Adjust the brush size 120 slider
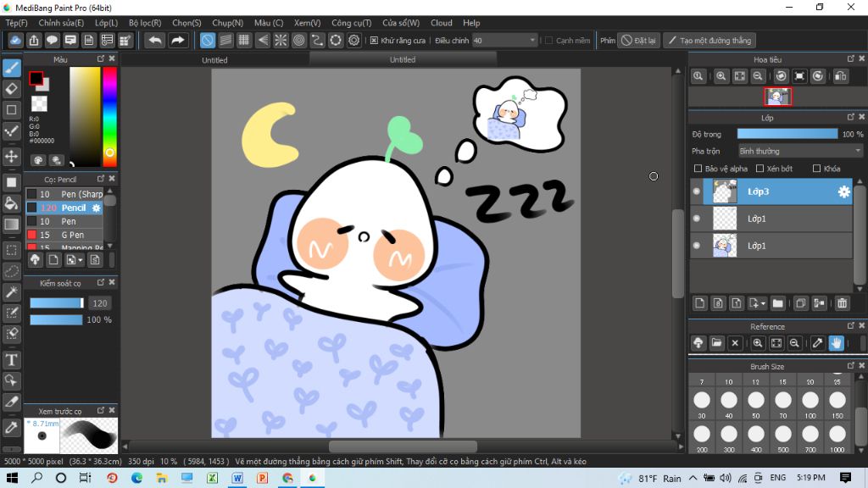 click(x=57, y=303)
